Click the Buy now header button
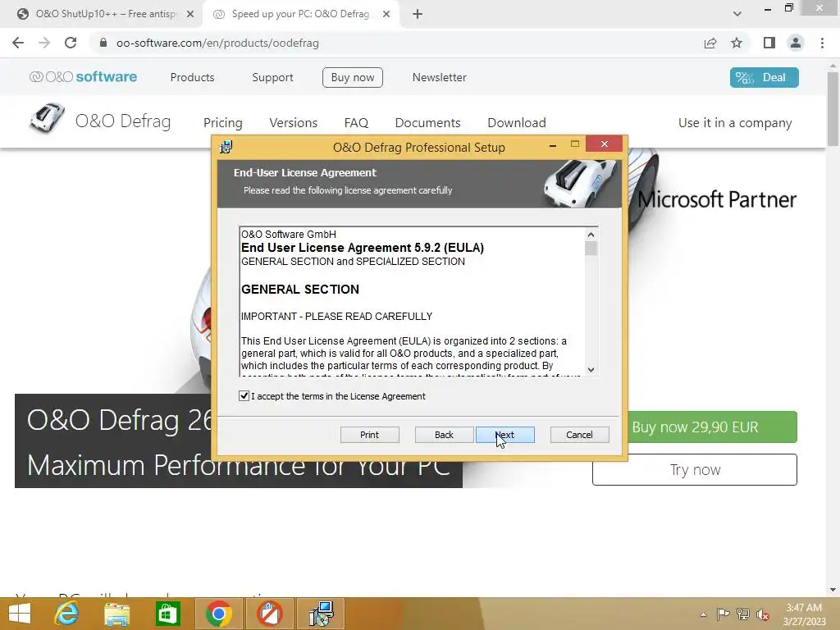840x630 pixels. click(353, 77)
